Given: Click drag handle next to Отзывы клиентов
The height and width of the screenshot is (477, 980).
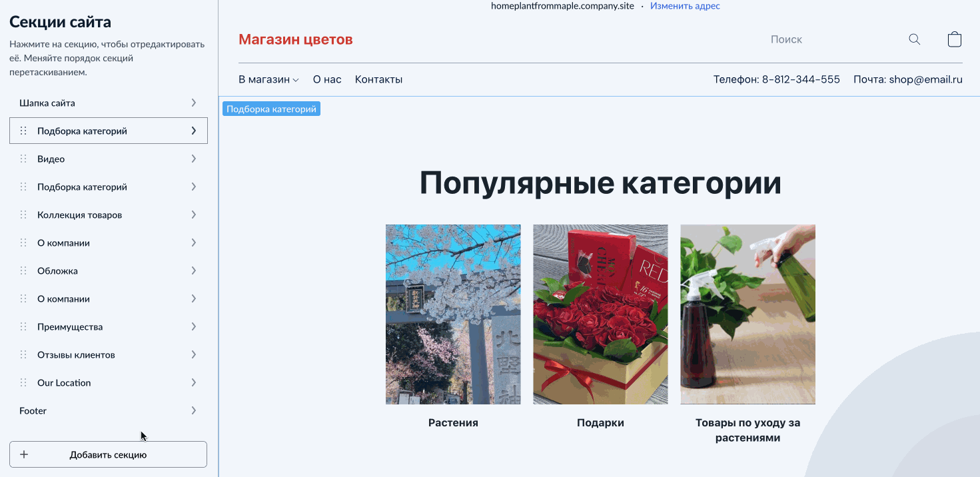Looking at the screenshot, I should pyautogui.click(x=24, y=354).
